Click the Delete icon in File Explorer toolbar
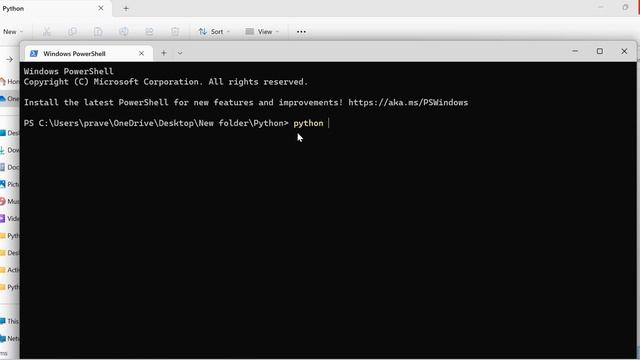Screen dimensions: 640x360 (x=175, y=31)
